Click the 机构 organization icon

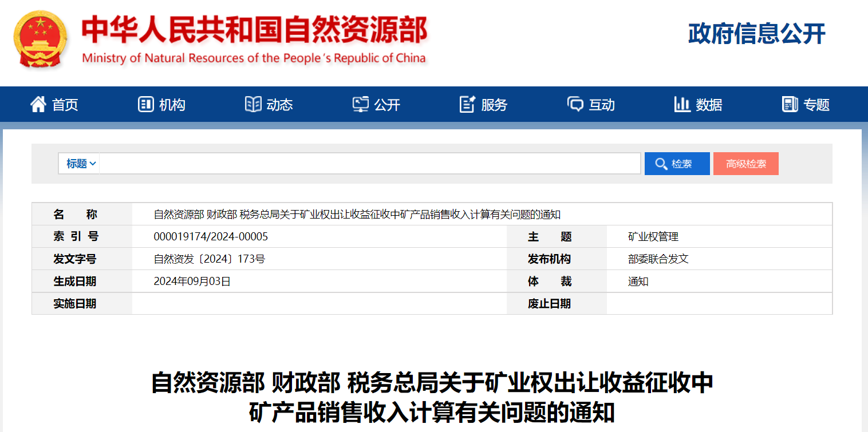[145, 104]
